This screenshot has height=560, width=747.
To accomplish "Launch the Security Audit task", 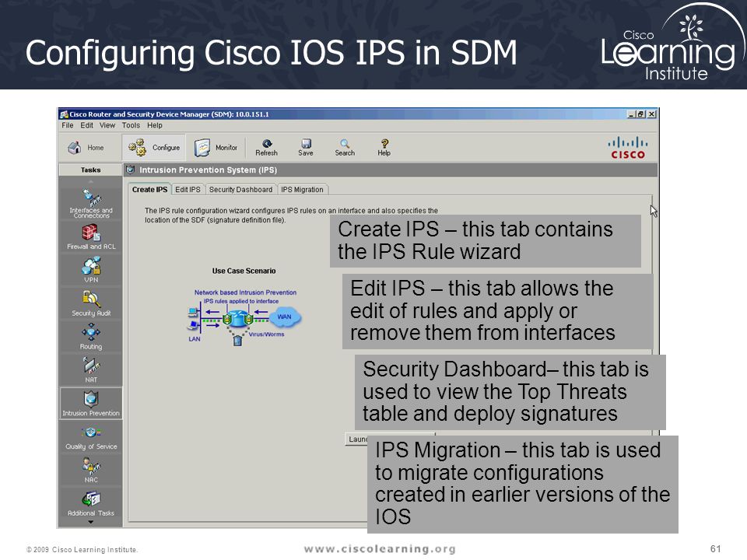I will [x=91, y=303].
